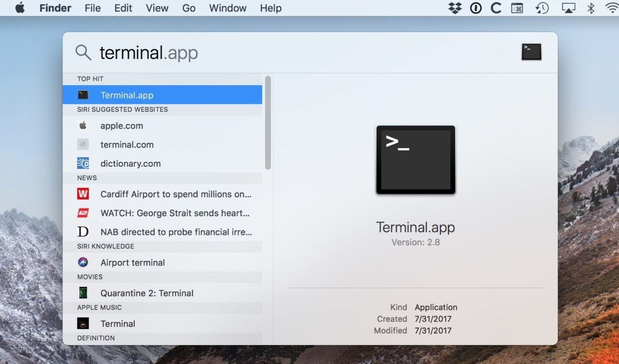This screenshot has height=364, width=619.
Task: Click the Dropbox menu bar icon
Action: coord(455,8)
